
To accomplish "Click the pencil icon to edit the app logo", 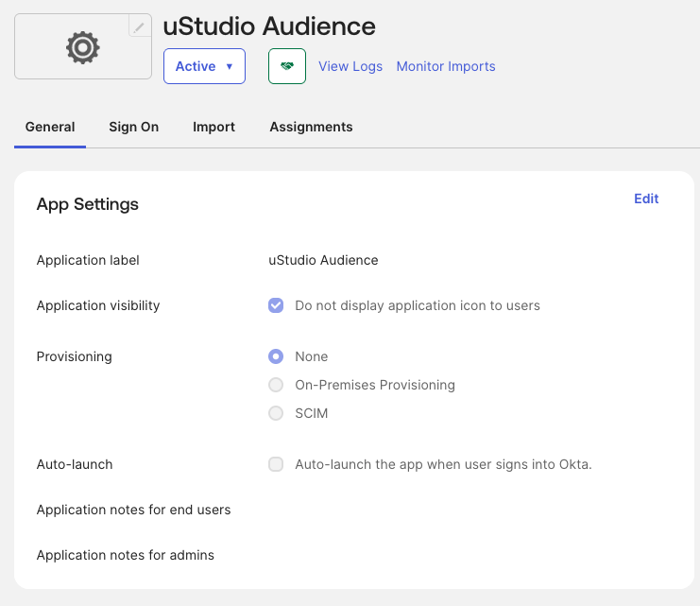I will pyautogui.click(x=139, y=26).
